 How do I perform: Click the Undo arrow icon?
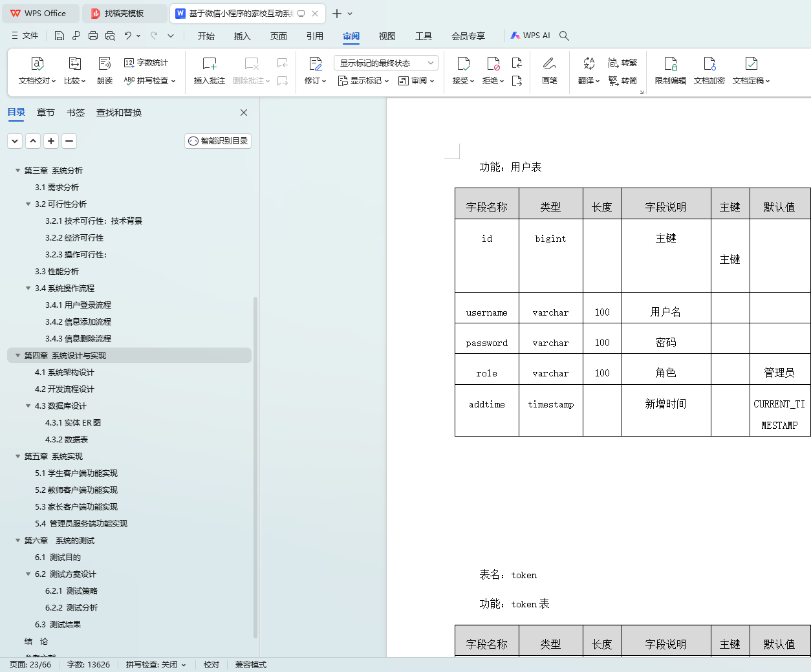pyautogui.click(x=128, y=36)
